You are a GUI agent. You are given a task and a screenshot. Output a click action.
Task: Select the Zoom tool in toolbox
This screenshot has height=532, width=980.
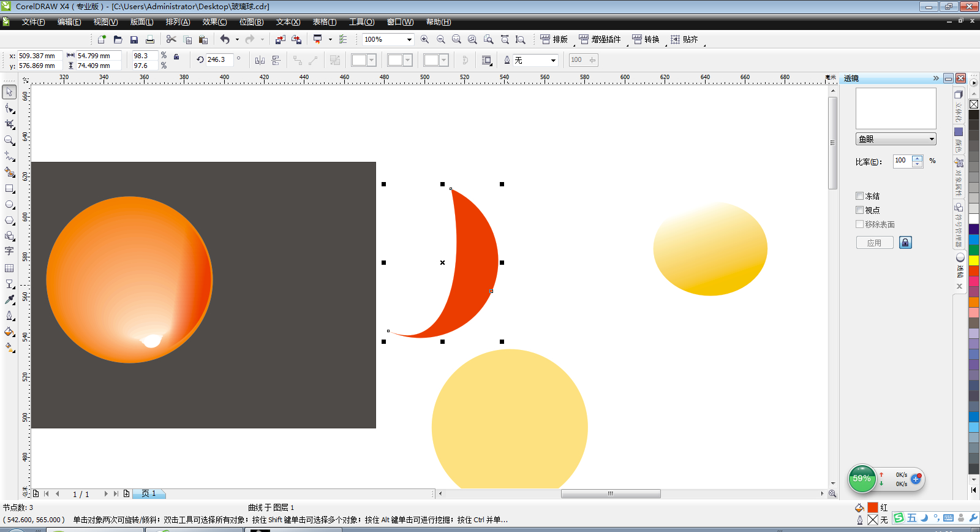[9, 140]
